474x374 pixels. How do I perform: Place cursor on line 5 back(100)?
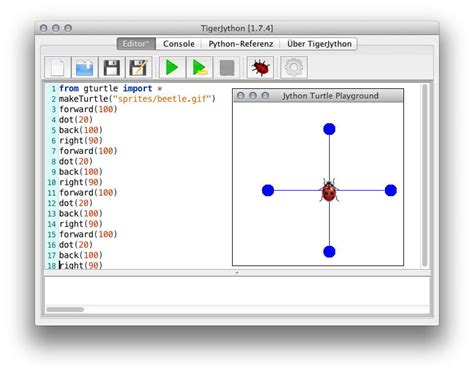point(81,130)
